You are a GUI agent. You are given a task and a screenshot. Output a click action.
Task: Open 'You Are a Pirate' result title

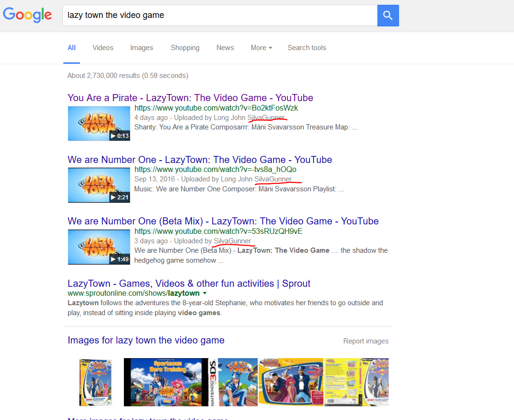point(191,98)
